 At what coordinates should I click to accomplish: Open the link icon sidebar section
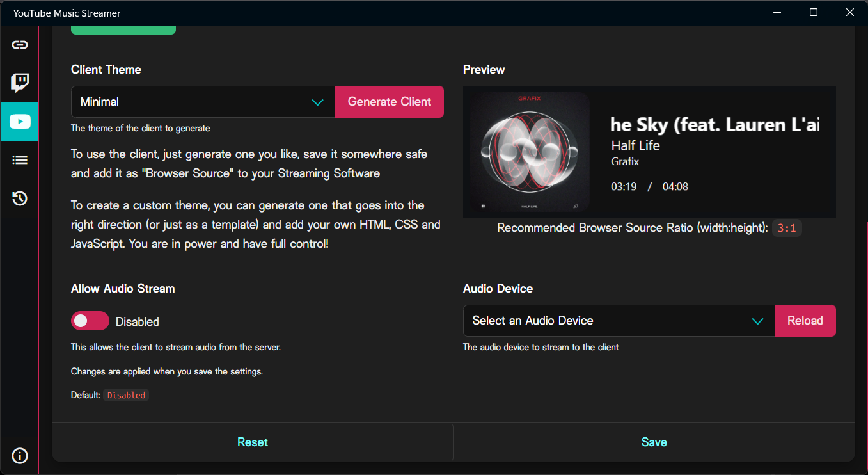[20, 45]
